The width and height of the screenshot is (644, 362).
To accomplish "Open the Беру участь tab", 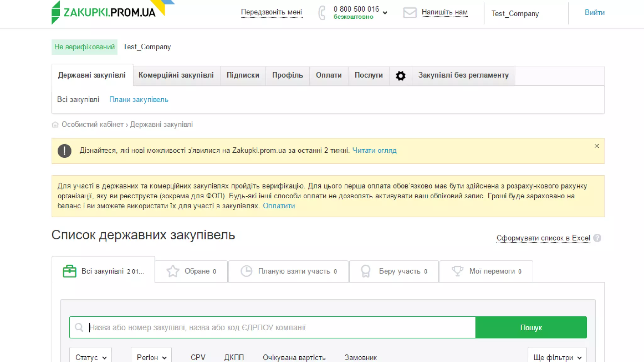I will [394, 271].
